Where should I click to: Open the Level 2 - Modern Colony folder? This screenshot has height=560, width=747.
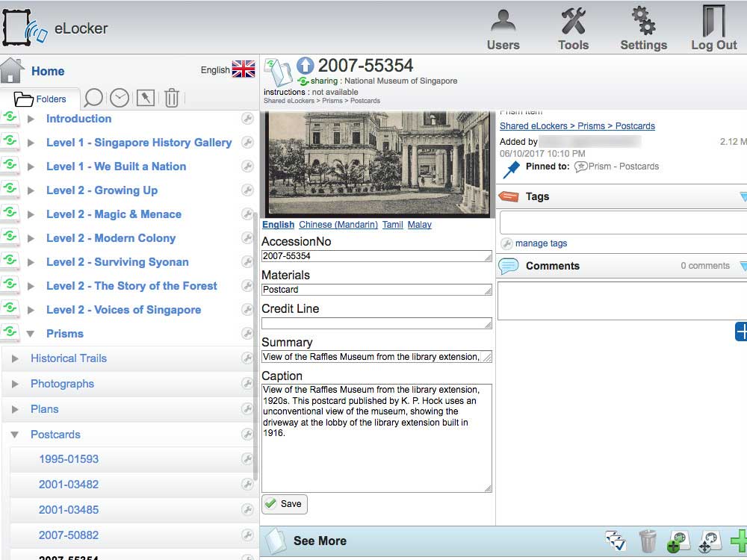(111, 238)
